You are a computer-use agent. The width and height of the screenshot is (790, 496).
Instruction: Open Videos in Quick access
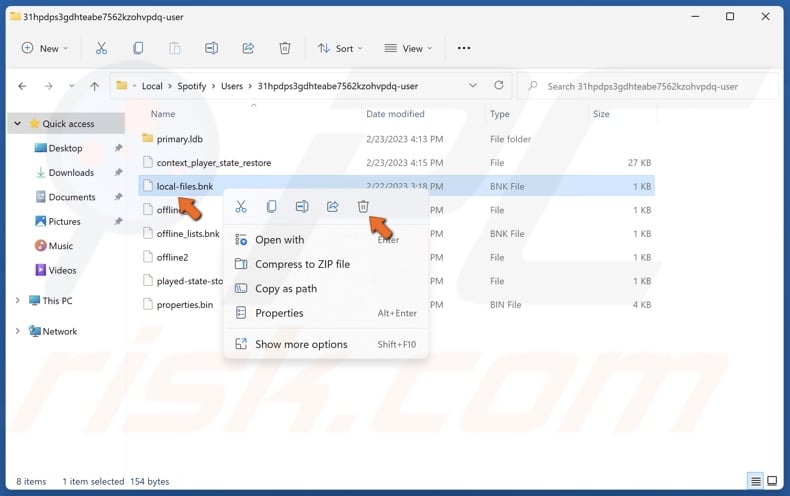click(x=62, y=270)
